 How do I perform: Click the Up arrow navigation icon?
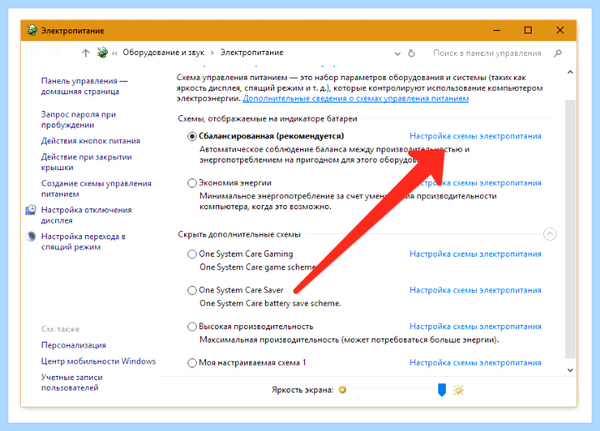pyautogui.click(x=85, y=53)
